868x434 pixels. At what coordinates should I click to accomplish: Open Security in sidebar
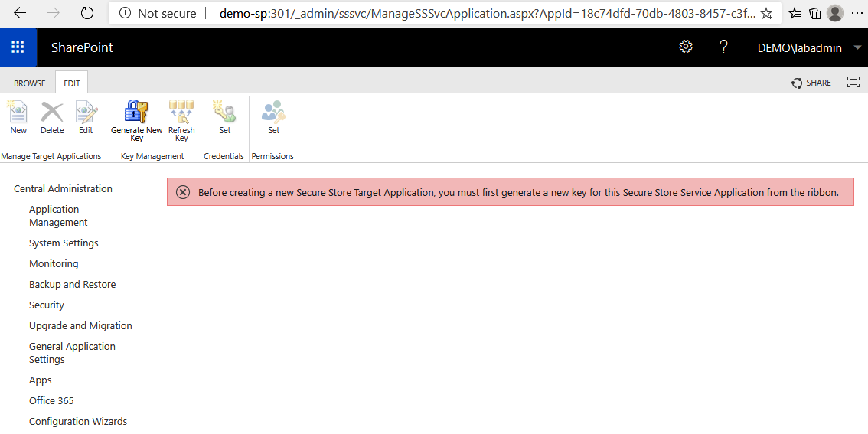click(x=47, y=305)
